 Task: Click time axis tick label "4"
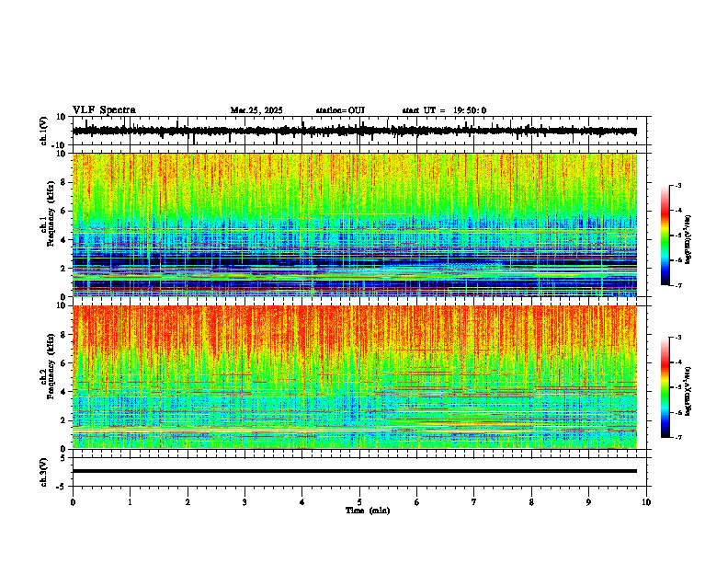point(302,501)
